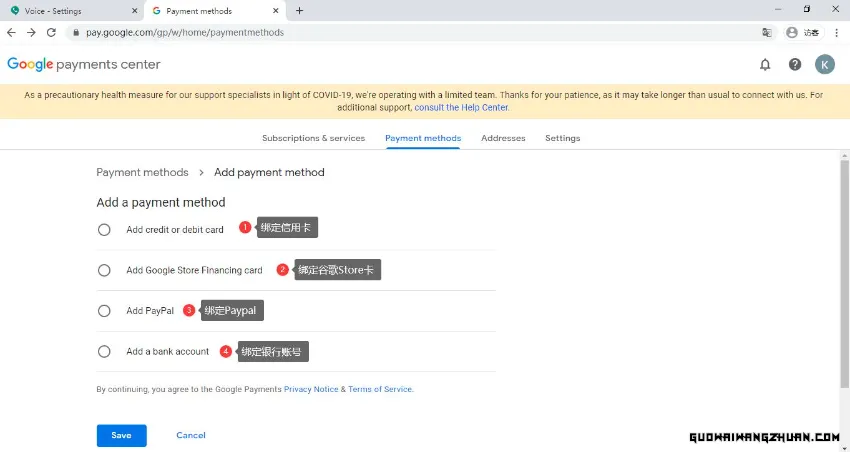Reload the page with refresh icon
The height and width of the screenshot is (452, 850).
51,33
